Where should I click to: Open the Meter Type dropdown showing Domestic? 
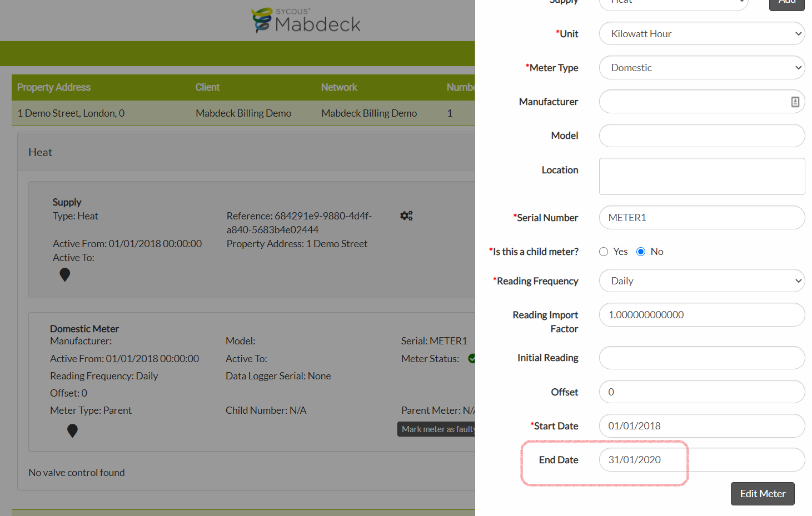point(701,67)
